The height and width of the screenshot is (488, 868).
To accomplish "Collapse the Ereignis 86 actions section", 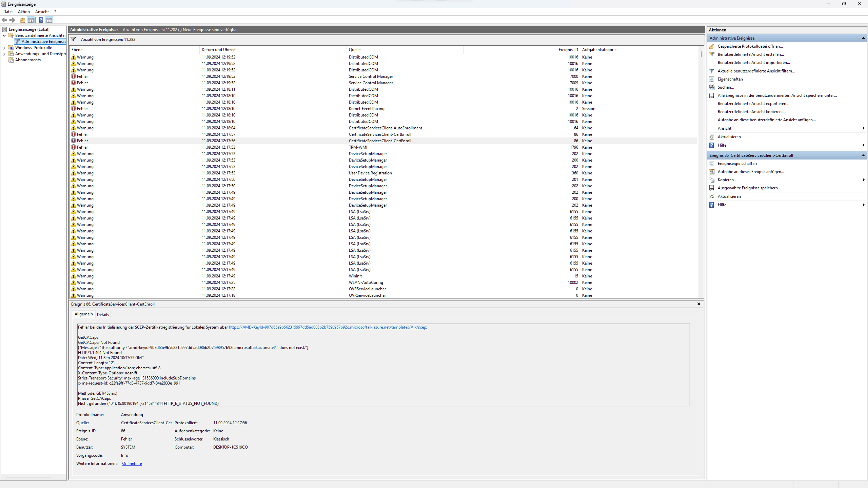I will coord(863,156).
